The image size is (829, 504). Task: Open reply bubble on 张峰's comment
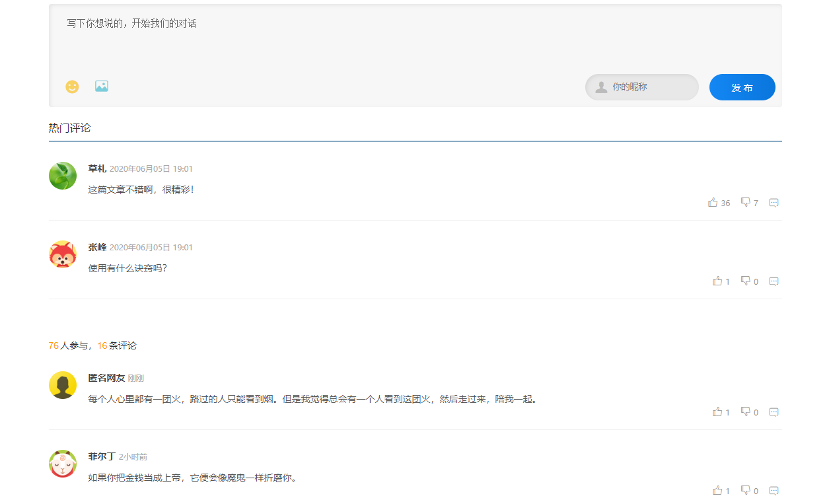pyautogui.click(x=774, y=281)
